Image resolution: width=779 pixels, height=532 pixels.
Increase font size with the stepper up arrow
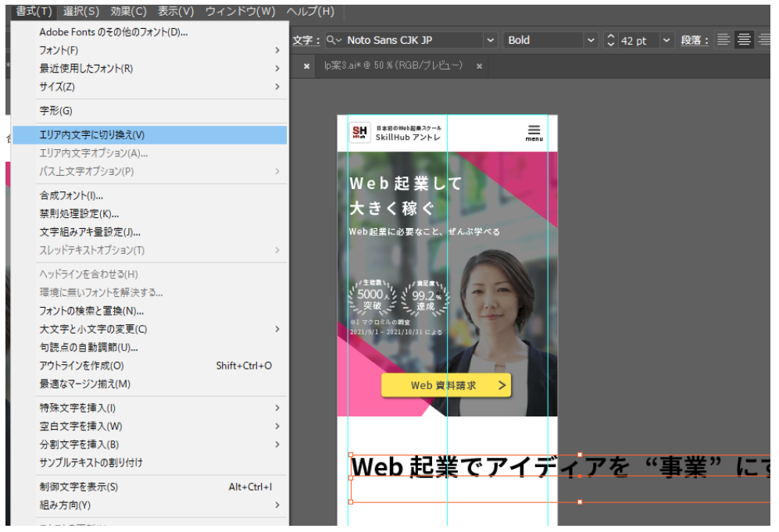point(610,36)
